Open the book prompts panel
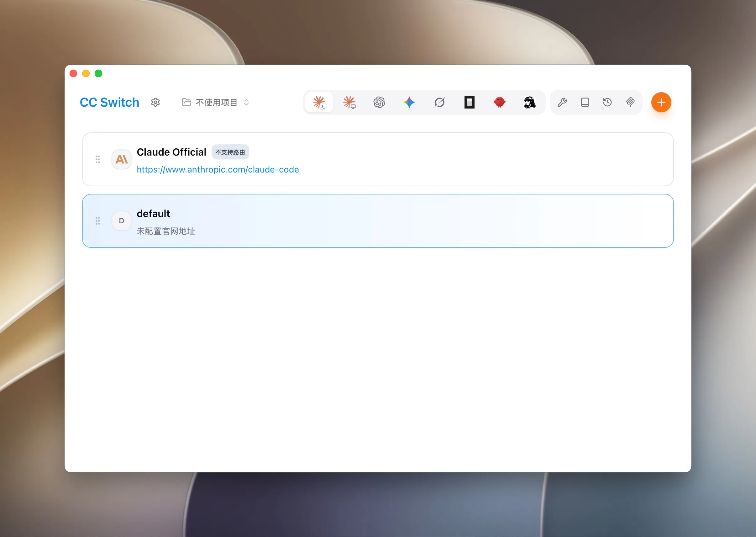756x537 pixels. coord(585,102)
